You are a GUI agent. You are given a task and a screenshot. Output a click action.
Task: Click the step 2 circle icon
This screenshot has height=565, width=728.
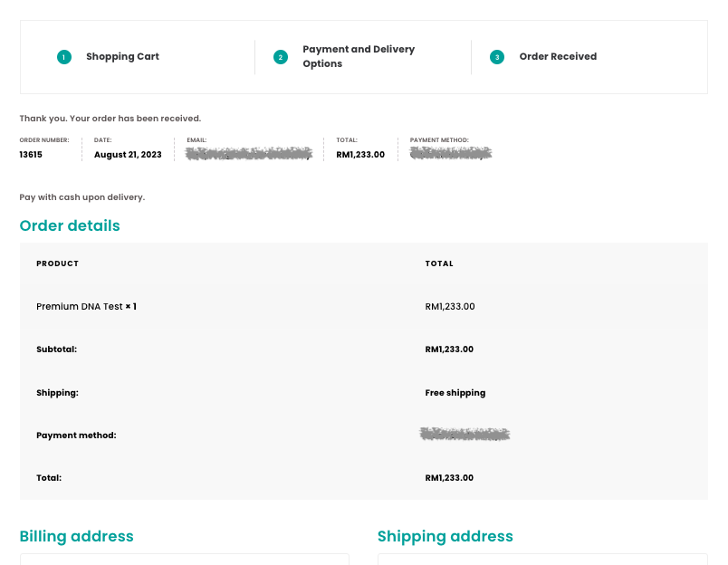pyautogui.click(x=280, y=56)
